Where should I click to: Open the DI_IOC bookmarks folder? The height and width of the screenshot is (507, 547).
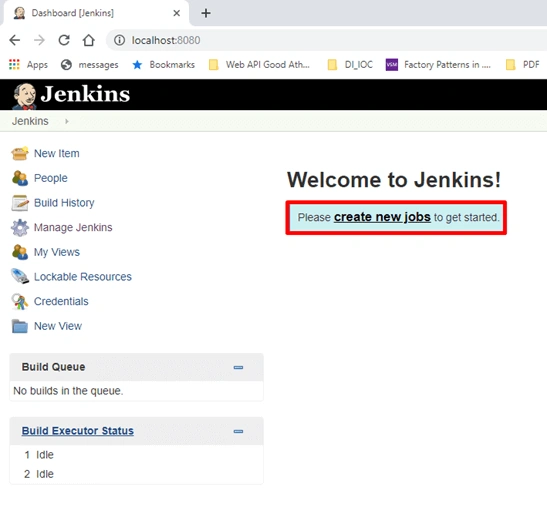[x=350, y=65]
